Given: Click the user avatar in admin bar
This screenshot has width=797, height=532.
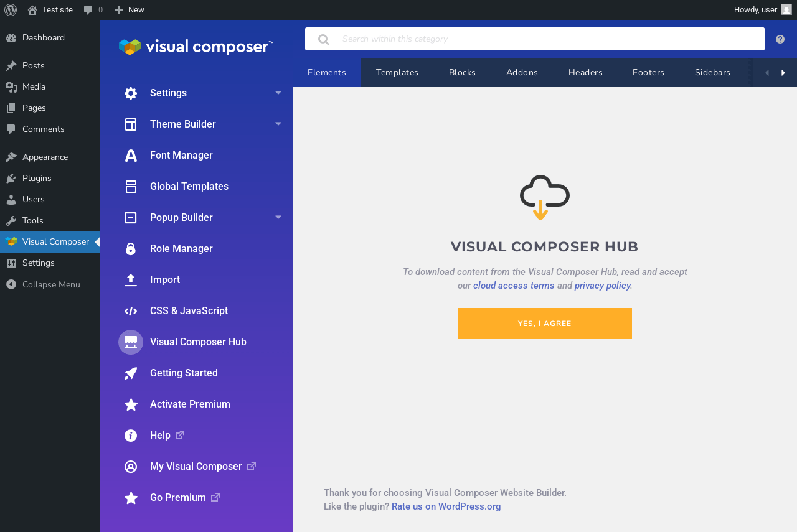Looking at the screenshot, I should (x=786, y=10).
